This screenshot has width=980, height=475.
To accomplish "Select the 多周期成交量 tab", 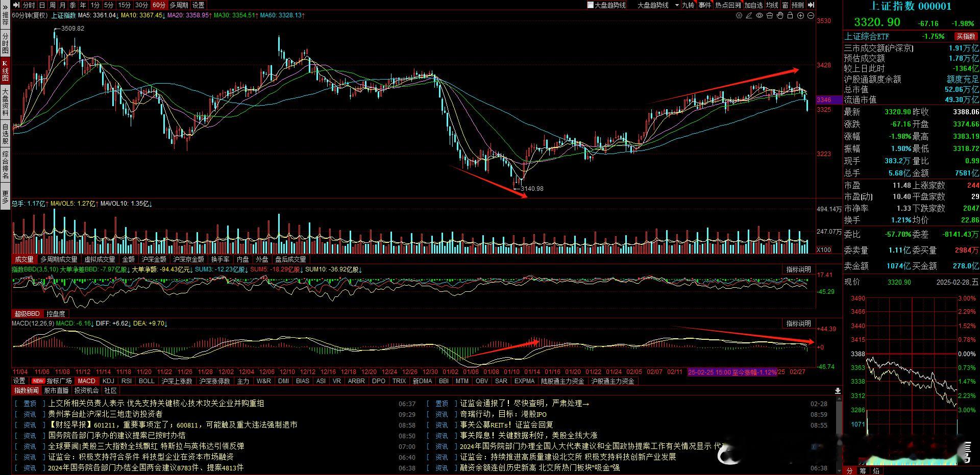I will tap(59, 259).
